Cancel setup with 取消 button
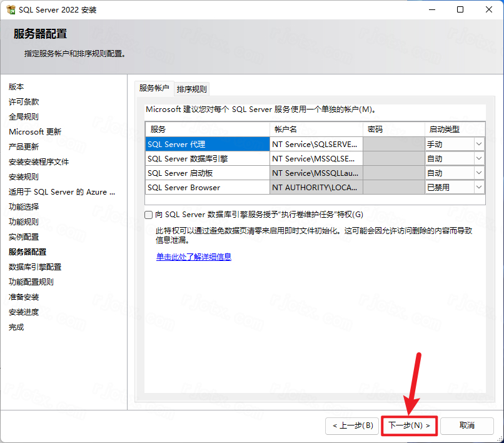Viewport: 504px width, 443px height. [466, 425]
